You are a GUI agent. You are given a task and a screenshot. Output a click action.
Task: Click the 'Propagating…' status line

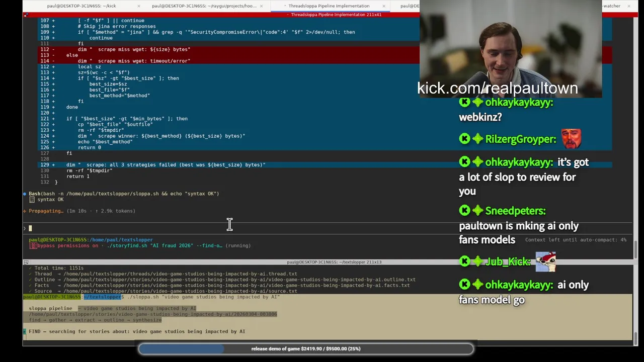(x=79, y=211)
